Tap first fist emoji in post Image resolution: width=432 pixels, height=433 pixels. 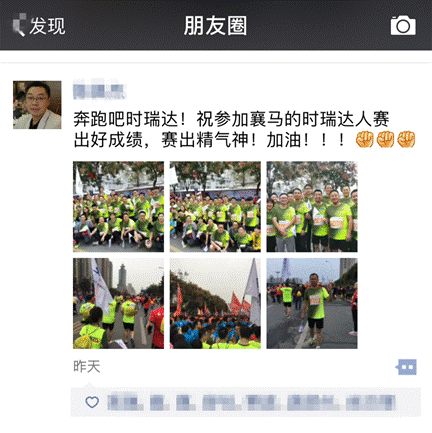coord(365,139)
